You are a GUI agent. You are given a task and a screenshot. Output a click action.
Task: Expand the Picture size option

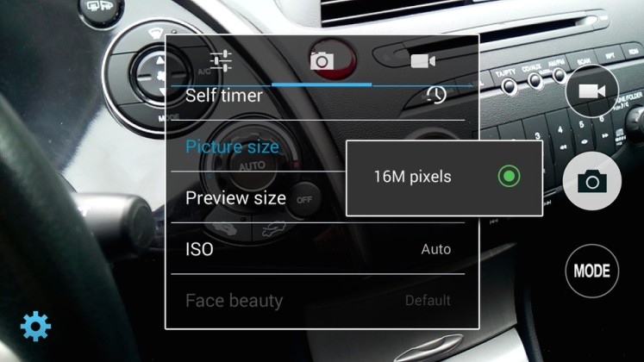[233, 147]
